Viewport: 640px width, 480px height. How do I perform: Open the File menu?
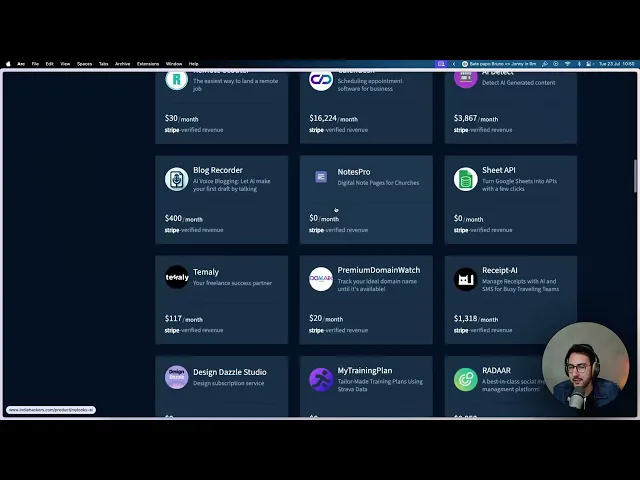pos(36,64)
